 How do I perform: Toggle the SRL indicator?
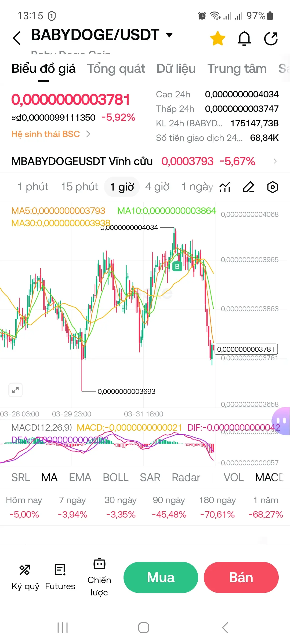[x=21, y=478]
